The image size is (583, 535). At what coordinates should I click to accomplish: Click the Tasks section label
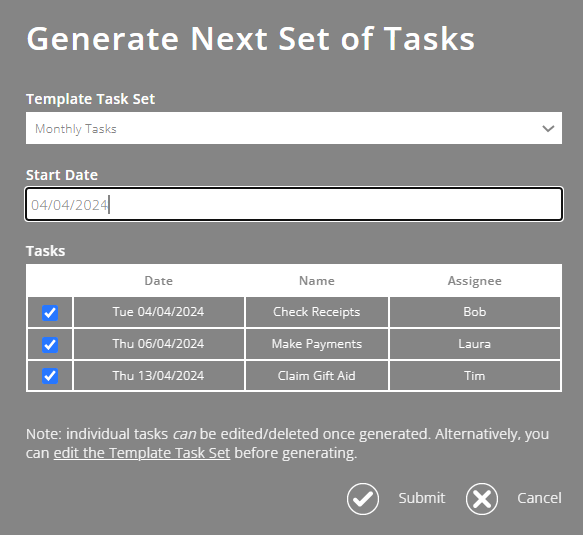pos(45,251)
